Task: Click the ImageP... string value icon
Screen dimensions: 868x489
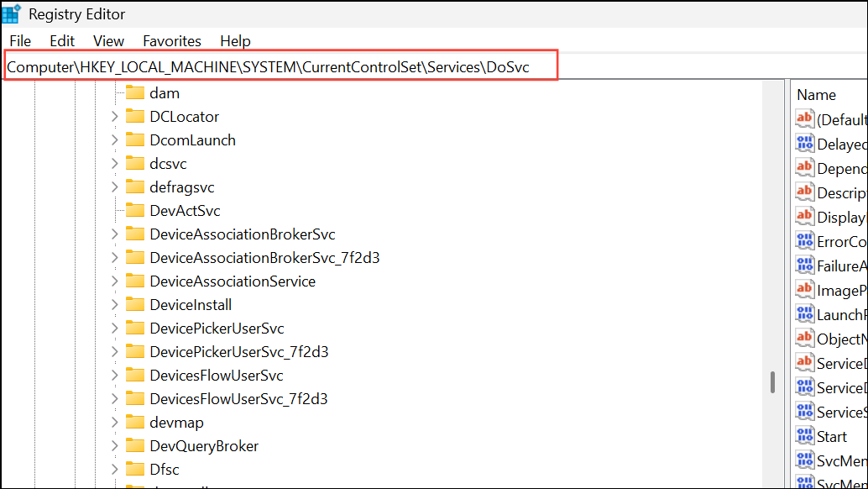Action: click(x=805, y=289)
